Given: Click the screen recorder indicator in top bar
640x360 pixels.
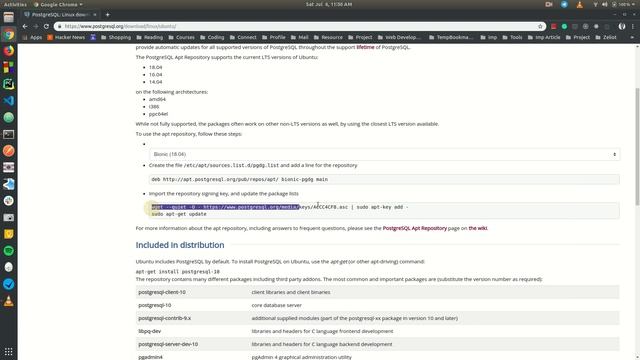Looking at the screenshot, I should click(x=549, y=4).
